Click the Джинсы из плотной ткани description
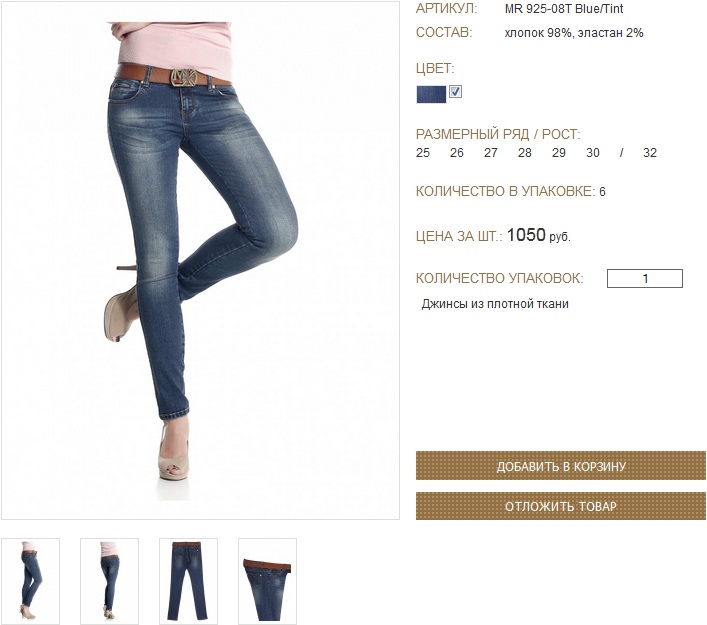707x625 pixels. point(495,304)
